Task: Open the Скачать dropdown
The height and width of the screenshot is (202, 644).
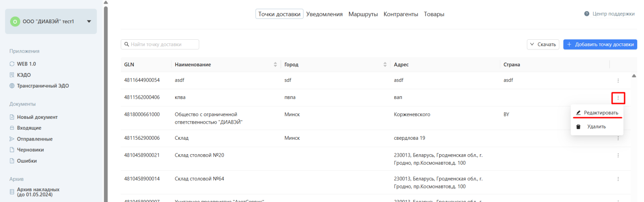Action: (x=543, y=45)
